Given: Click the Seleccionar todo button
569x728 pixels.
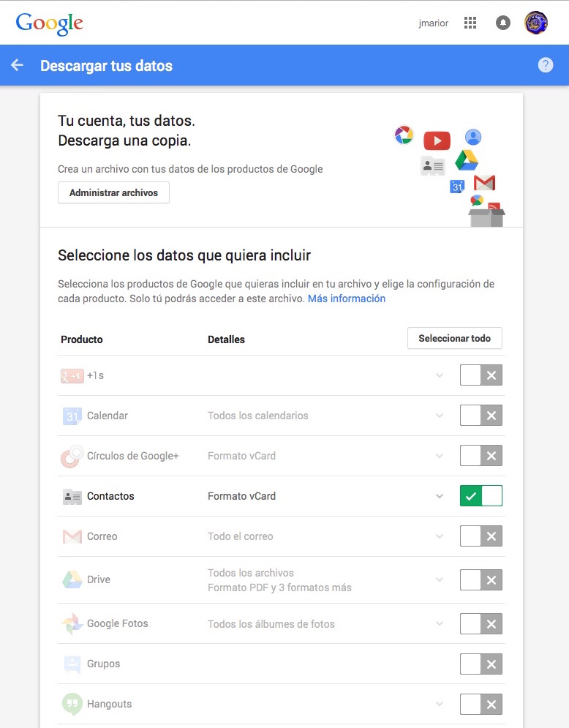Looking at the screenshot, I should tap(455, 339).
